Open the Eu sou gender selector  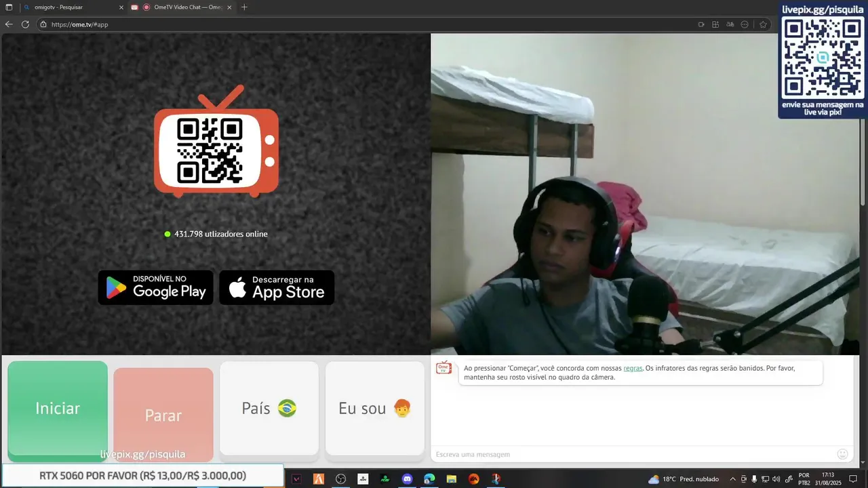375,408
